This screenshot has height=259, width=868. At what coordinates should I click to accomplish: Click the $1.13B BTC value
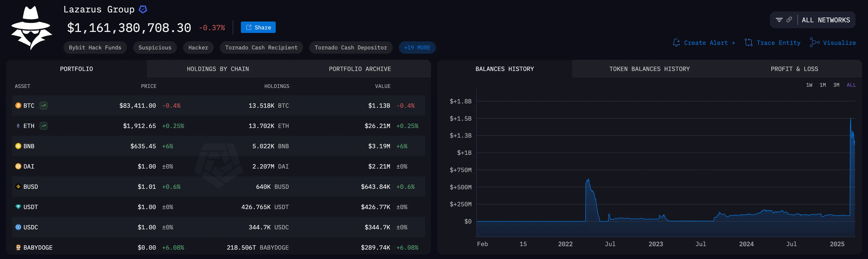pyautogui.click(x=379, y=106)
